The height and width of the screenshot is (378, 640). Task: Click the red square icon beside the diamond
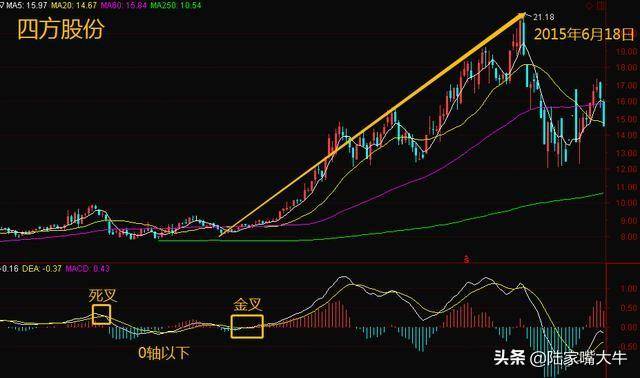click(x=600, y=6)
